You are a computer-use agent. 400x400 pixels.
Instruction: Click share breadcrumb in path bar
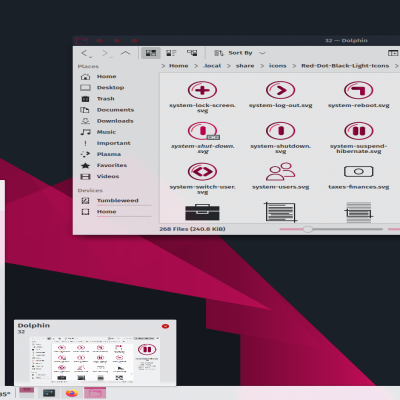point(245,66)
